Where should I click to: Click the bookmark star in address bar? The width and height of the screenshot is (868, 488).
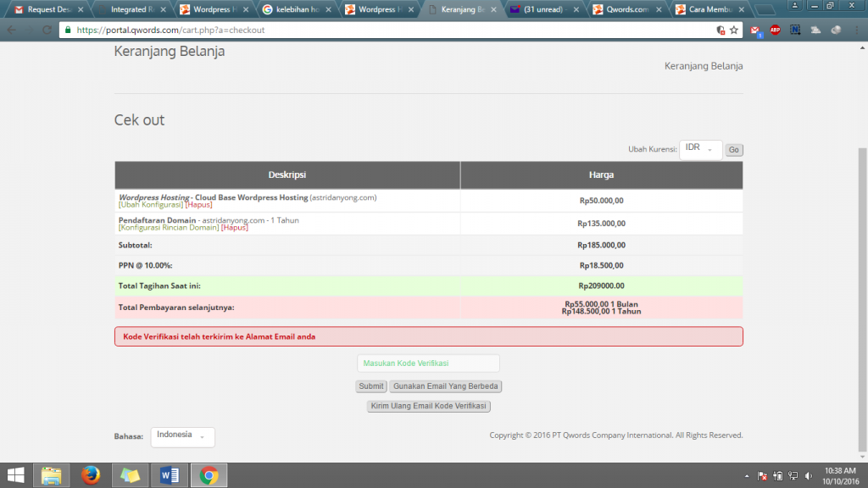[734, 30]
